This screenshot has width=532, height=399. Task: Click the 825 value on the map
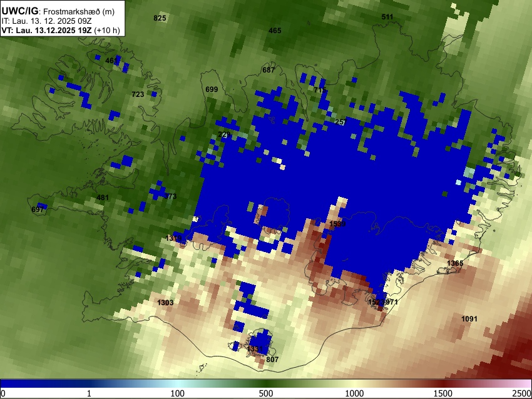click(160, 18)
